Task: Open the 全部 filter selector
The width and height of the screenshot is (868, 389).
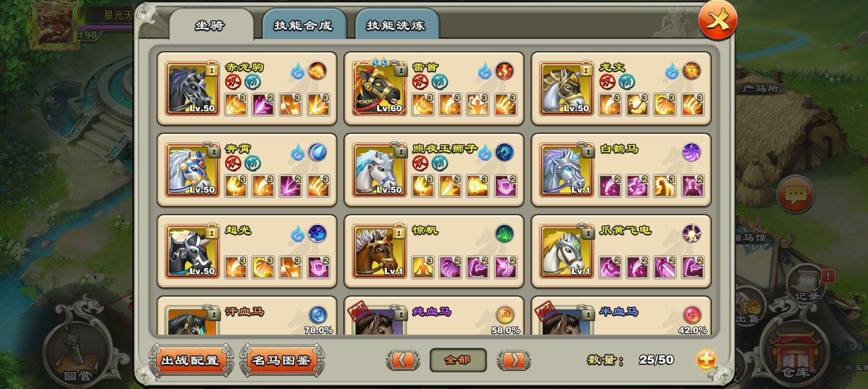Action: 458,359
